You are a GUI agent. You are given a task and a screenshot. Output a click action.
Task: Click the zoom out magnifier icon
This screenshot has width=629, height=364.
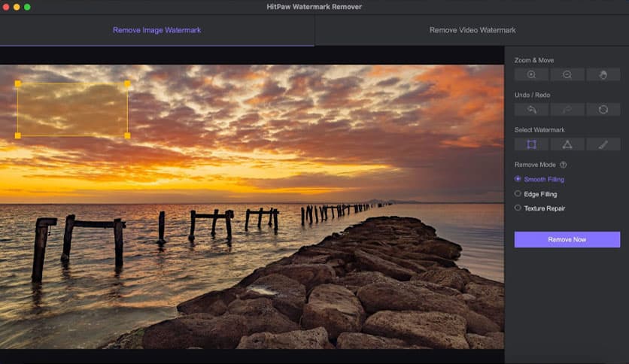pyautogui.click(x=567, y=75)
